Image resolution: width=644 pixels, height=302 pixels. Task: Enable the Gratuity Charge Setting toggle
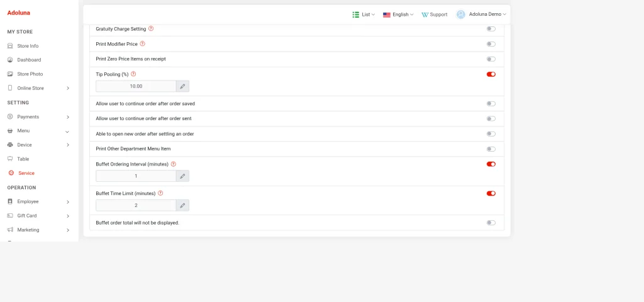491,29
